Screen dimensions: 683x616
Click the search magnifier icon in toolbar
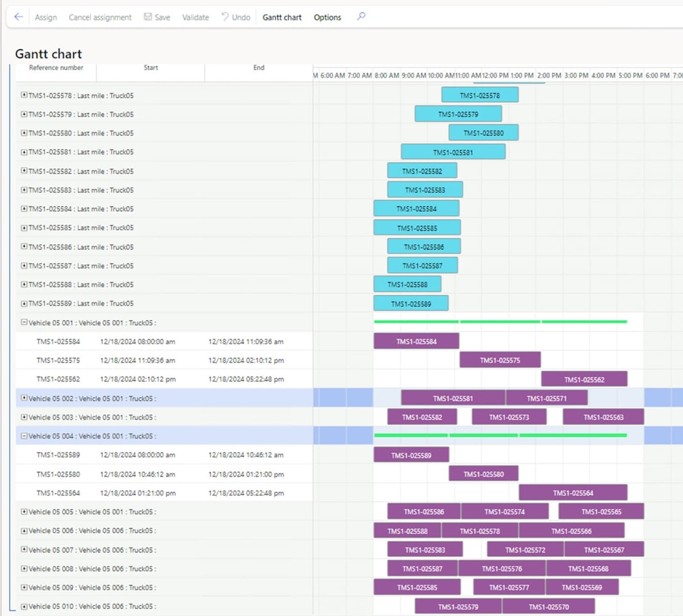point(361,17)
